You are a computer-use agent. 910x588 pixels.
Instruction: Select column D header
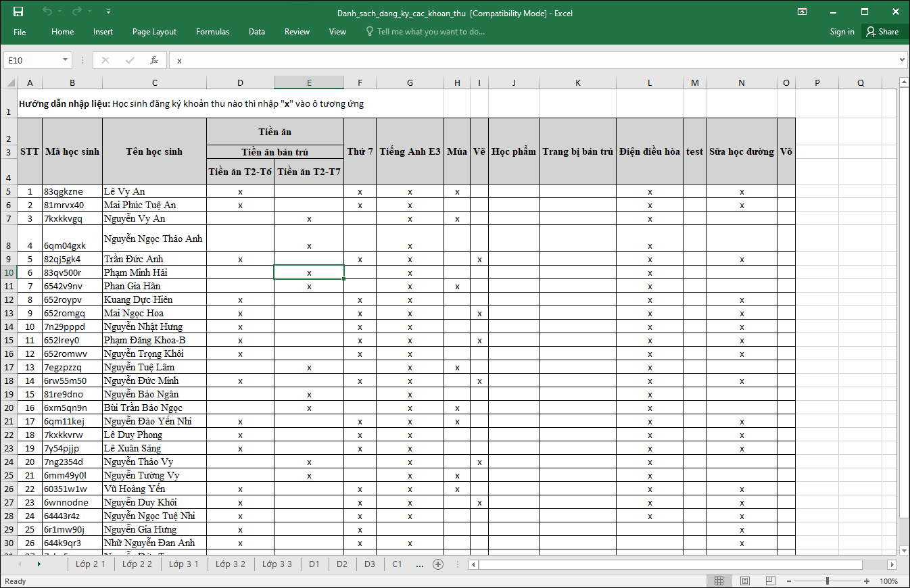[240, 82]
